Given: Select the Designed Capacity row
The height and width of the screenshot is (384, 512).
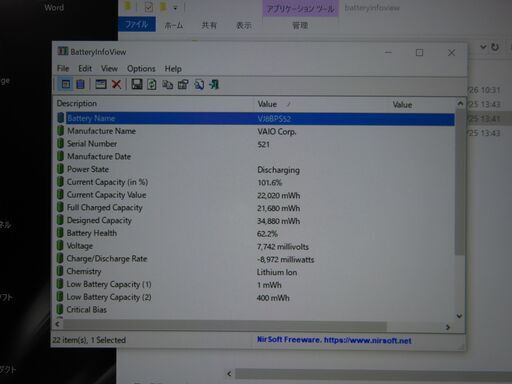Looking at the screenshot, I should point(255,220).
